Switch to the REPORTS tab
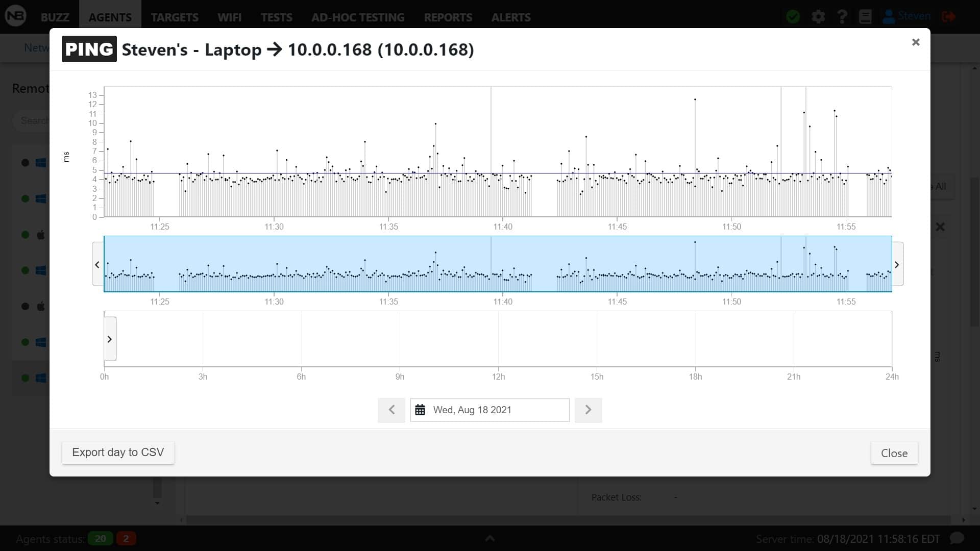 coord(448,17)
